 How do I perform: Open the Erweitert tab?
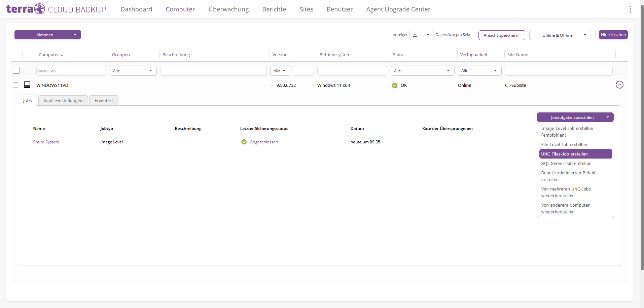pos(104,100)
